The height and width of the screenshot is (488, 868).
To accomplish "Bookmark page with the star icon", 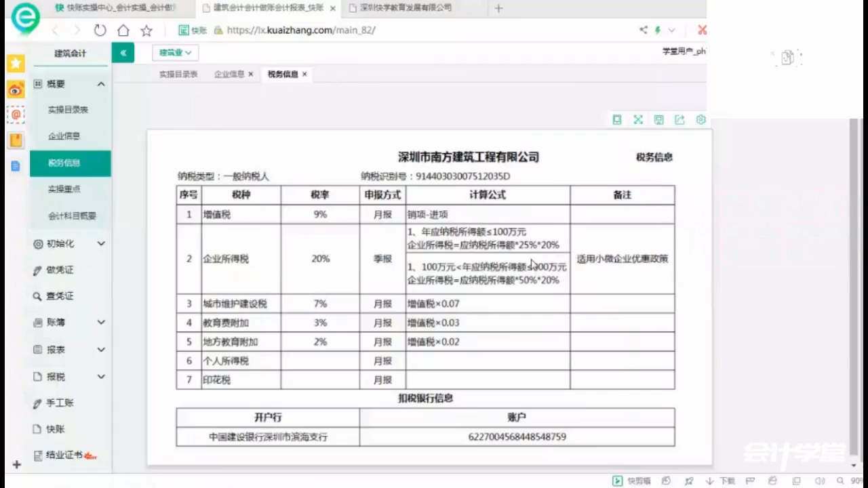I will pyautogui.click(x=146, y=30).
